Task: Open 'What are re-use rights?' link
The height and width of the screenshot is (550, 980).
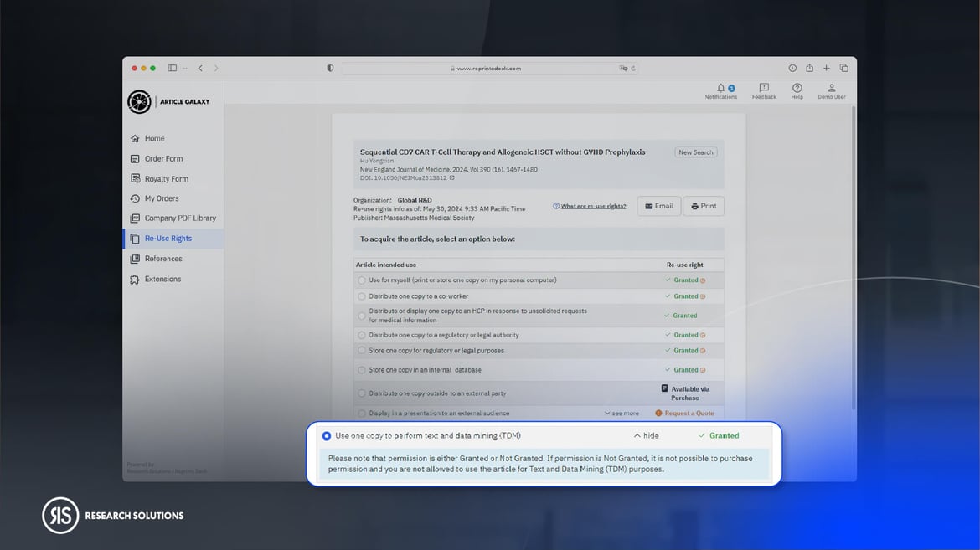Action: pos(592,206)
